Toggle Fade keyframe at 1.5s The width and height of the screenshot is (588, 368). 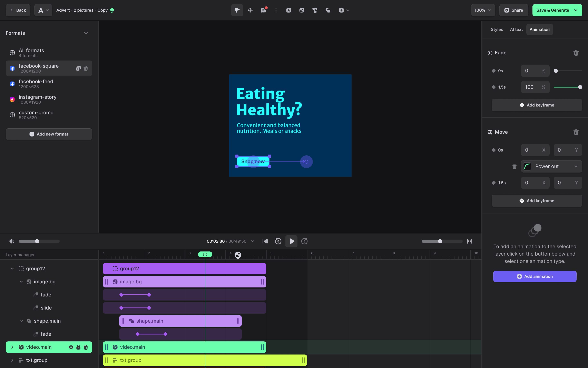(x=493, y=87)
